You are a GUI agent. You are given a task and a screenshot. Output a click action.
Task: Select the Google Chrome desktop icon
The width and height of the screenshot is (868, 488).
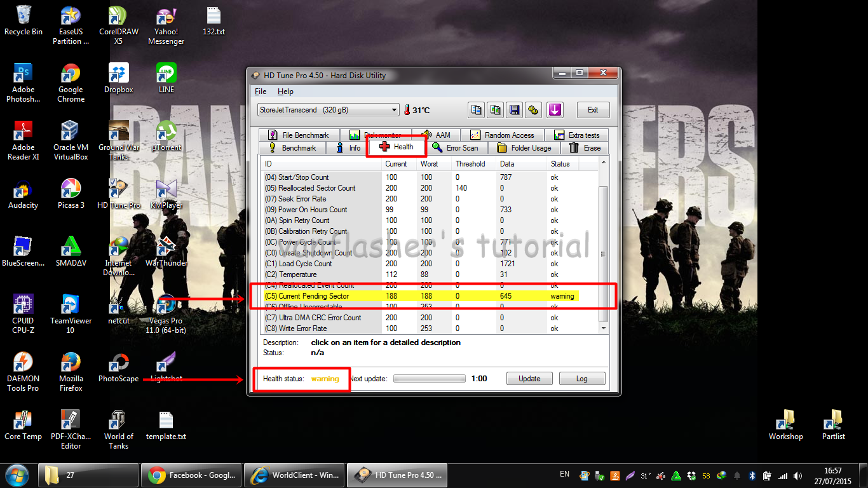[x=71, y=83]
